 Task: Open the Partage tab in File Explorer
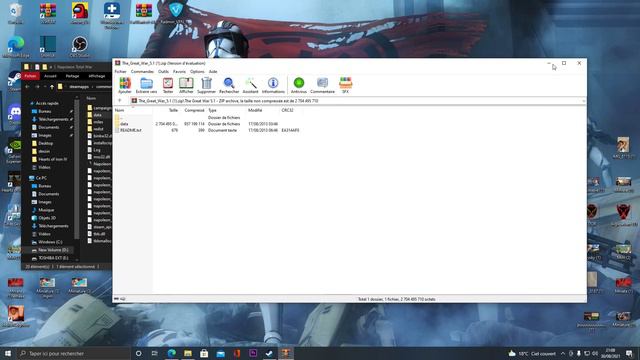(x=72, y=76)
